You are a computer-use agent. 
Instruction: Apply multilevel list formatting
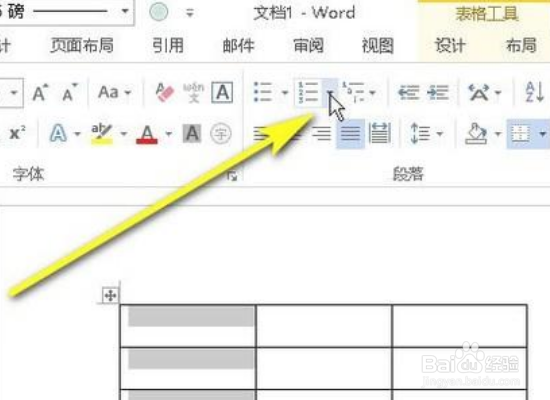[354, 93]
